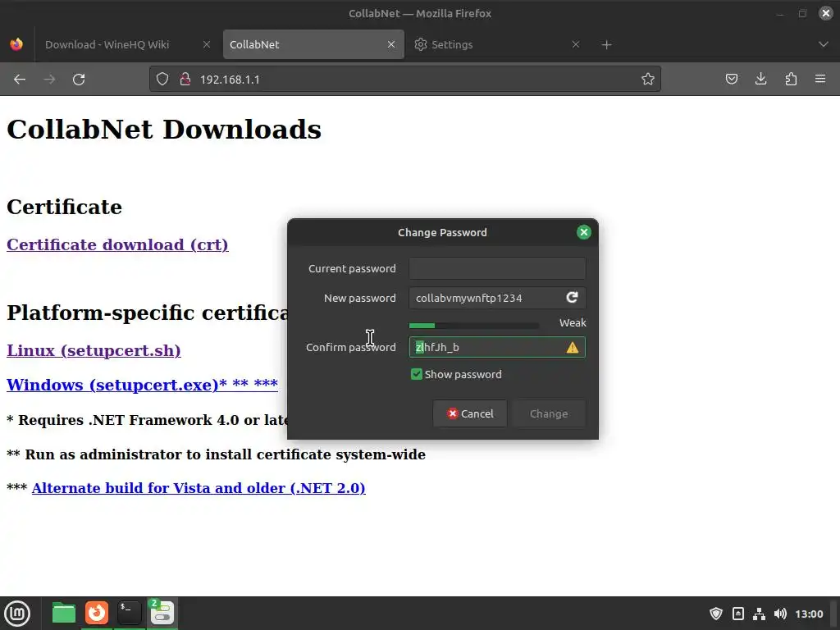This screenshot has width=840, height=630.
Task: Click the Confirm password field
Action: [x=497, y=347]
